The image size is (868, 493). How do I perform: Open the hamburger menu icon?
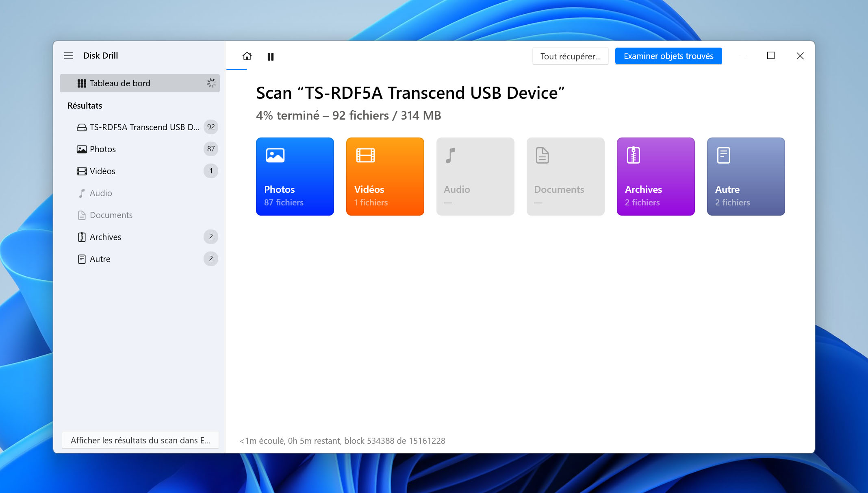69,56
